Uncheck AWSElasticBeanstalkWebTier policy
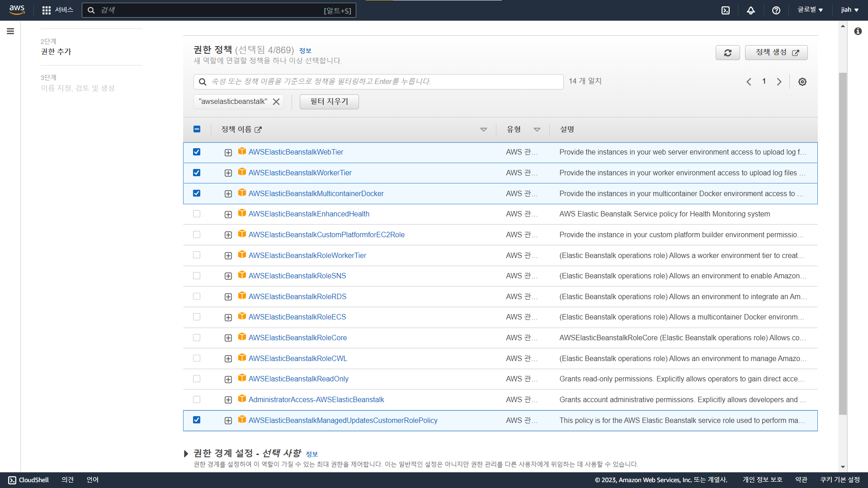 [197, 152]
